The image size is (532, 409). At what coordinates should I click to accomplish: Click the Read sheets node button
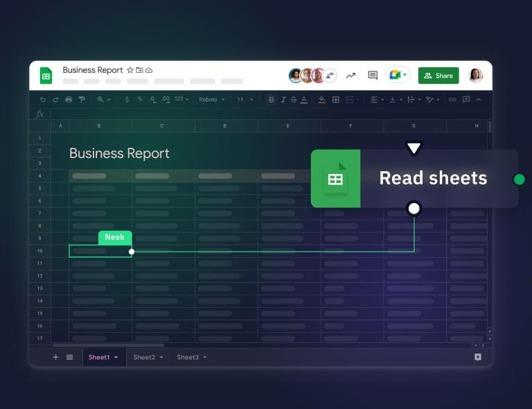(x=414, y=178)
